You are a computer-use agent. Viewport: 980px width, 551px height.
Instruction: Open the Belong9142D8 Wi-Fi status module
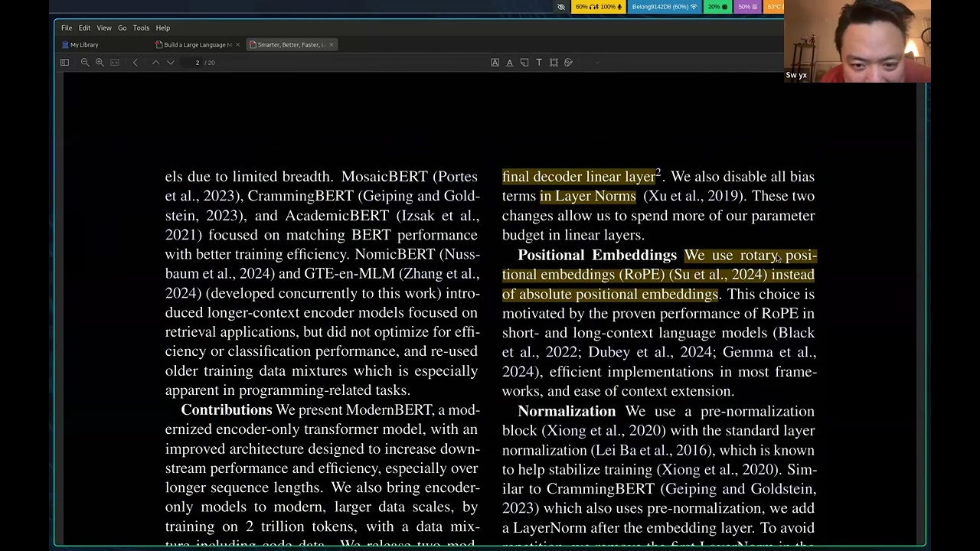[664, 7]
